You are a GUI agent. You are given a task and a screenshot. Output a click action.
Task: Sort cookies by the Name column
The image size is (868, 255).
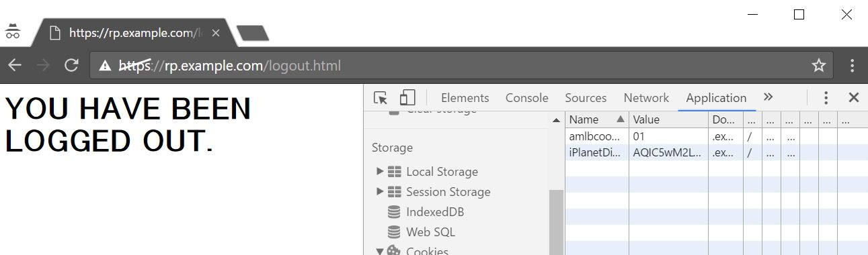(597, 119)
